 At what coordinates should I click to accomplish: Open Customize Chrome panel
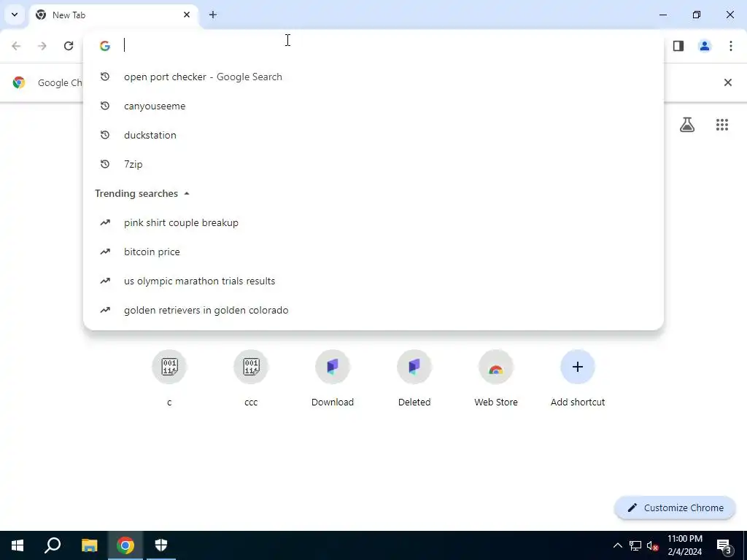coord(675,507)
